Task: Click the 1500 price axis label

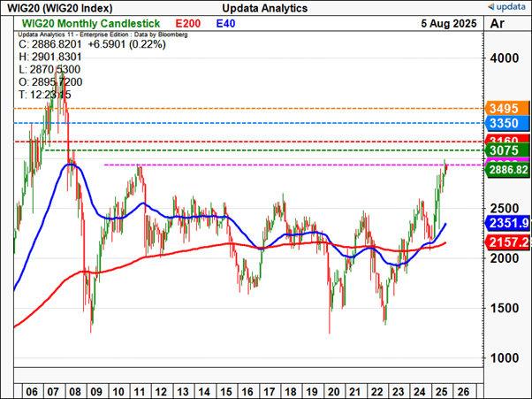Action: point(505,309)
